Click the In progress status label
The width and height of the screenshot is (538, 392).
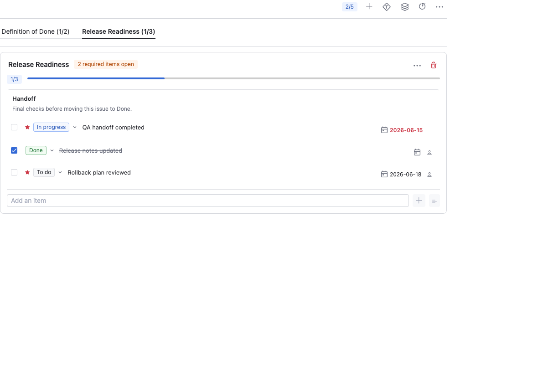point(51,127)
